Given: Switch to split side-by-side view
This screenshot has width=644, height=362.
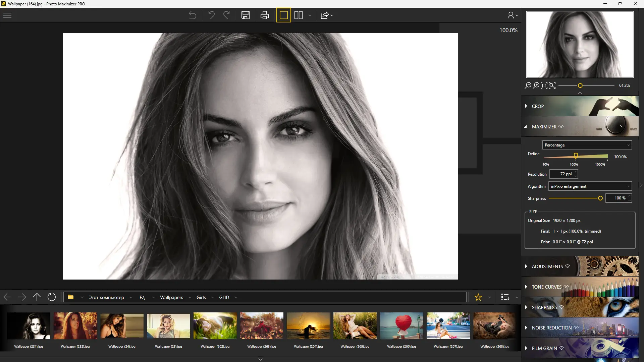Looking at the screenshot, I should point(299,15).
